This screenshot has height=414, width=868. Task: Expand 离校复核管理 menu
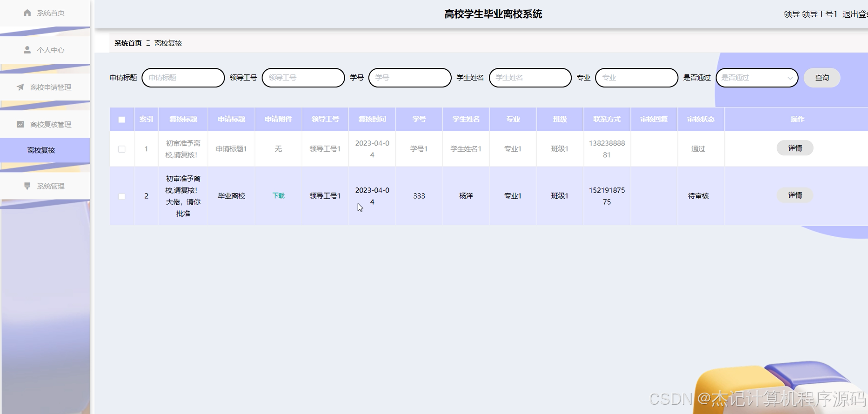click(x=45, y=124)
